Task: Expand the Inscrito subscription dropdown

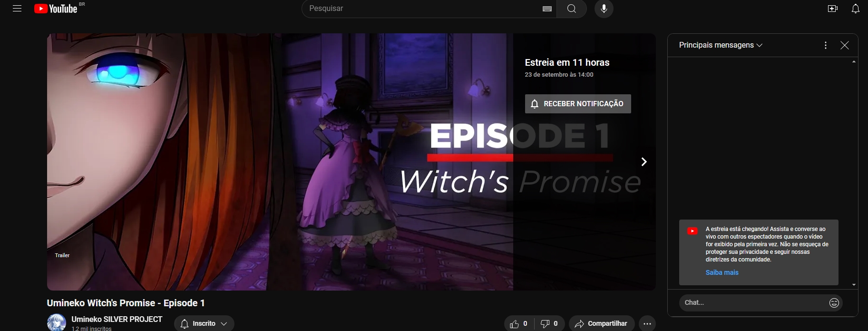Action: (204, 323)
